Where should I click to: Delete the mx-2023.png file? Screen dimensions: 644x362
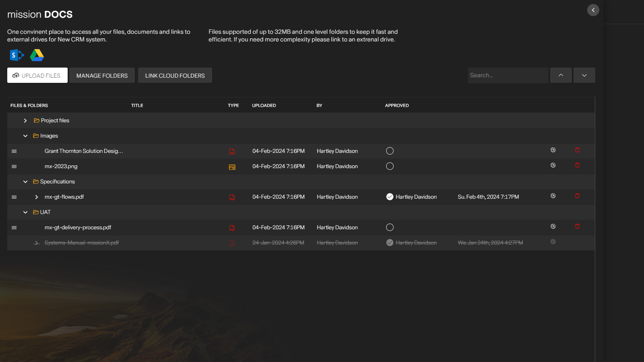coord(577,165)
